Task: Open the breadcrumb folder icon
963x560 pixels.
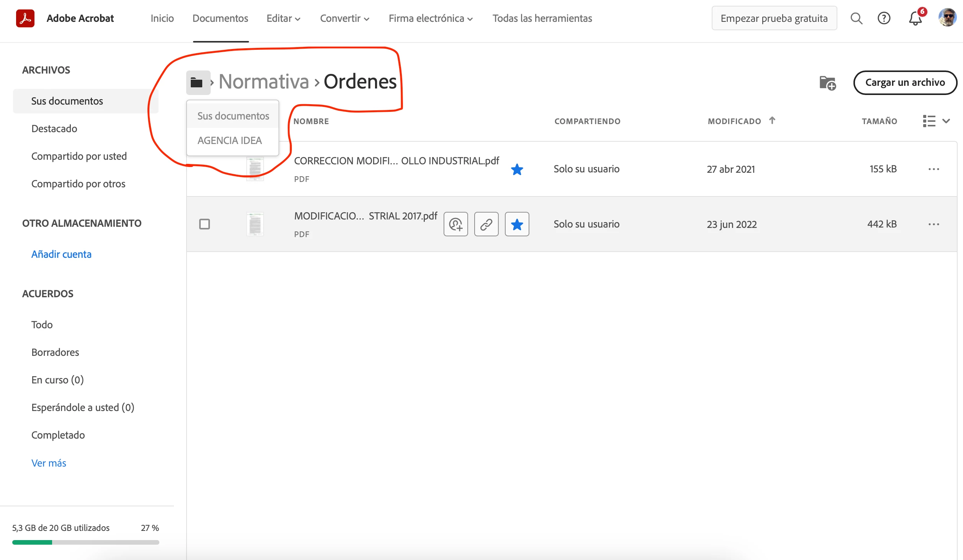Action: tap(197, 83)
